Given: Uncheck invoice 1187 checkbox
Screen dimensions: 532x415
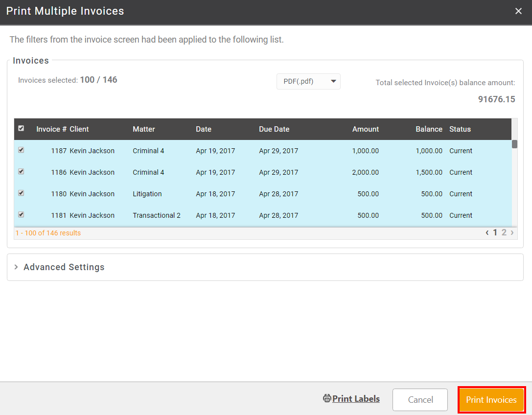Looking at the screenshot, I should click(21, 150).
